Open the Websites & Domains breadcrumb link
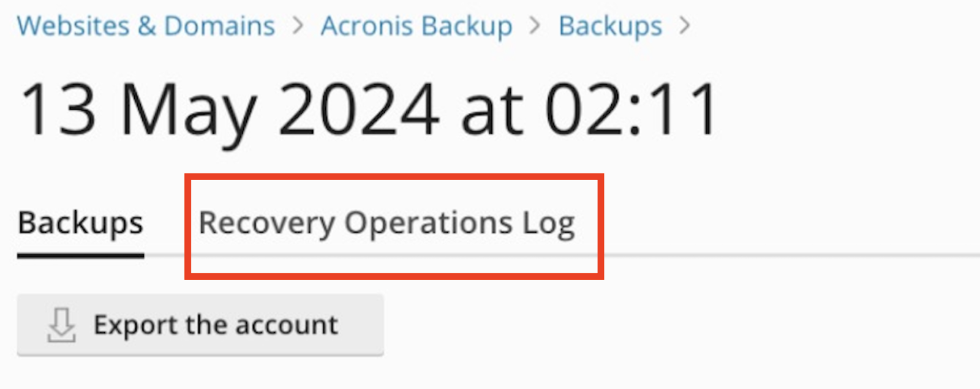The image size is (980, 389). point(146,26)
